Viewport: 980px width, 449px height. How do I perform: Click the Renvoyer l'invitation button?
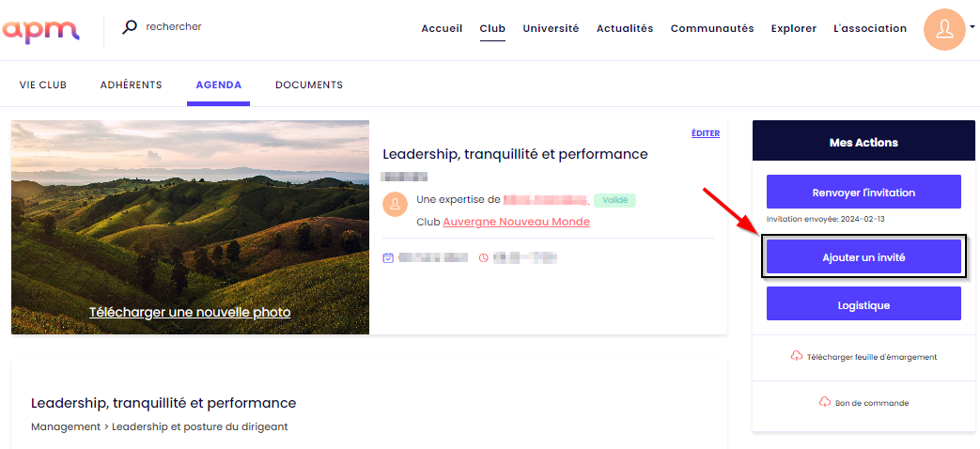coord(863,192)
